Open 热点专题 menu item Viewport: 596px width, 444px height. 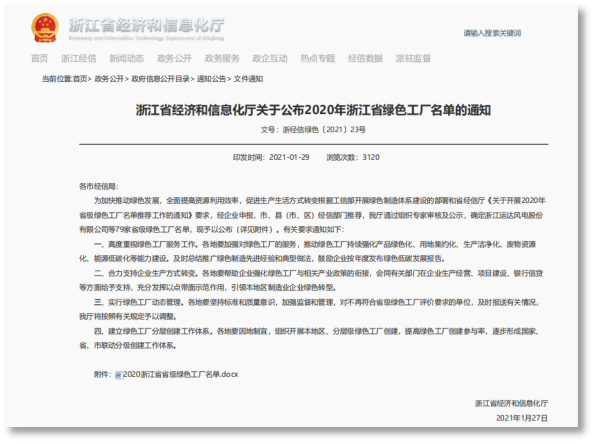[x=318, y=58]
